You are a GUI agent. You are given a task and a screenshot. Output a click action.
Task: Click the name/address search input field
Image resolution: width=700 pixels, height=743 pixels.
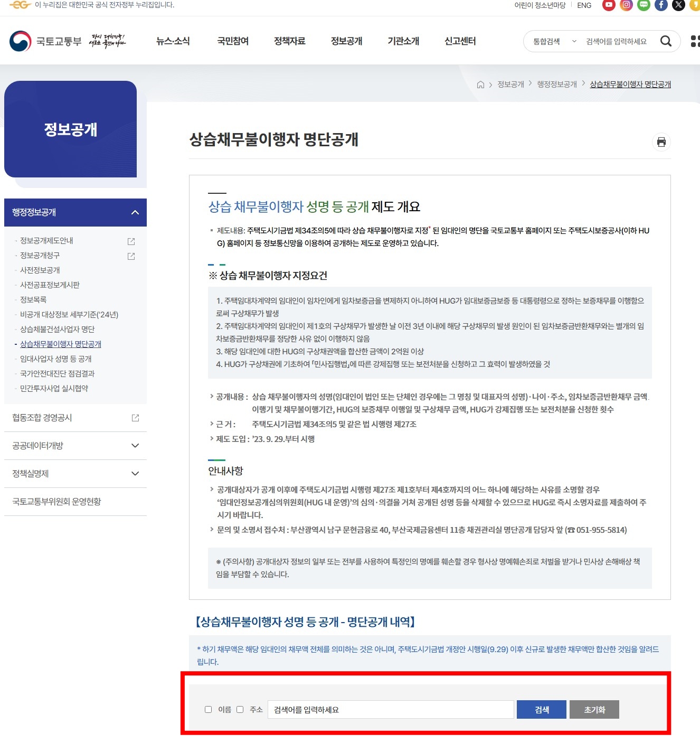(x=391, y=710)
